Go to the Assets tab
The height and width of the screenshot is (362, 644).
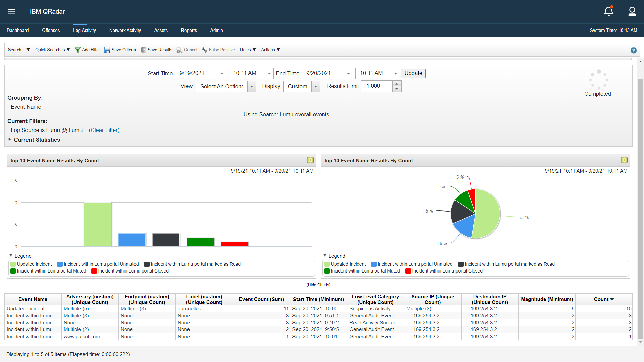[161, 30]
